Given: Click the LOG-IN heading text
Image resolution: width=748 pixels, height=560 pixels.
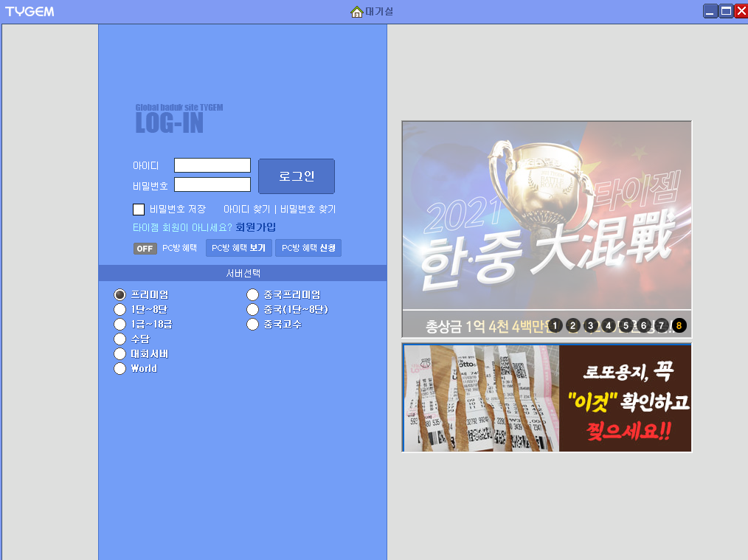Looking at the screenshot, I should coord(170,122).
